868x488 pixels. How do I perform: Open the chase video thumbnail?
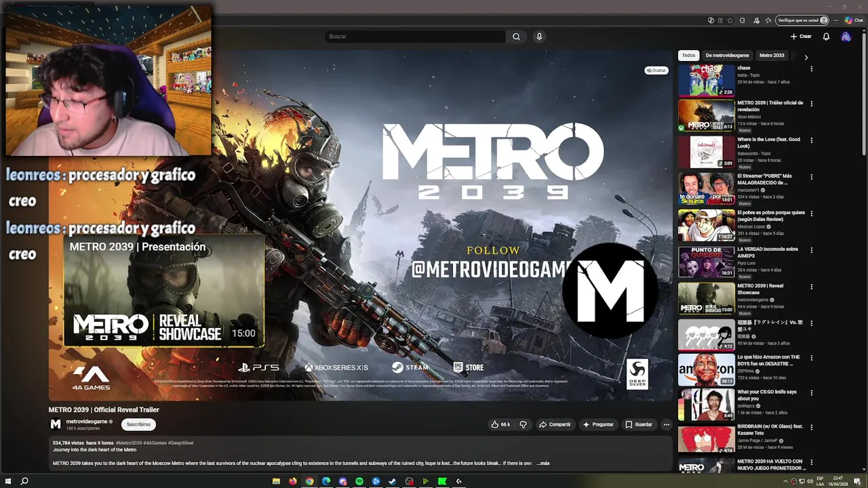tap(707, 81)
